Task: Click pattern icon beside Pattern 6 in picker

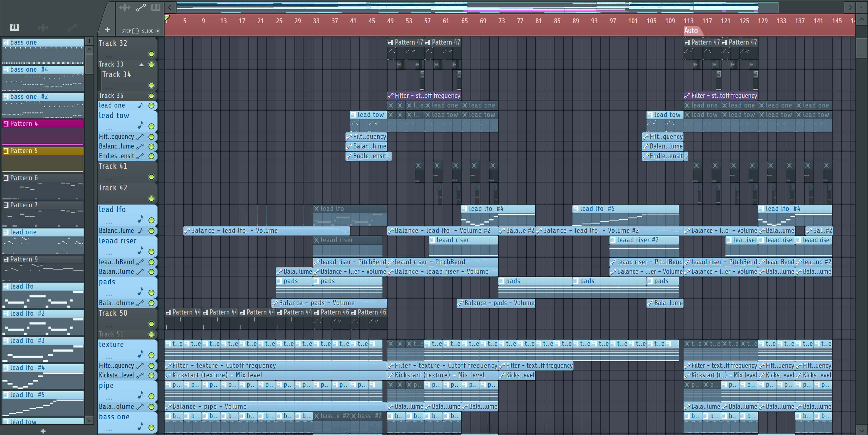Action: 6,178
